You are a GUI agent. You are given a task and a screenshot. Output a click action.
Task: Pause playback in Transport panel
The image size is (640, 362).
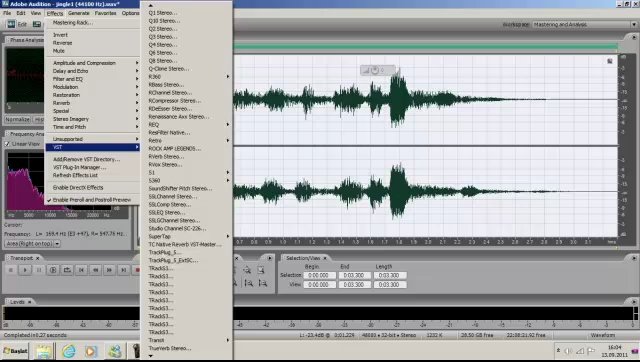tap(39, 270)
